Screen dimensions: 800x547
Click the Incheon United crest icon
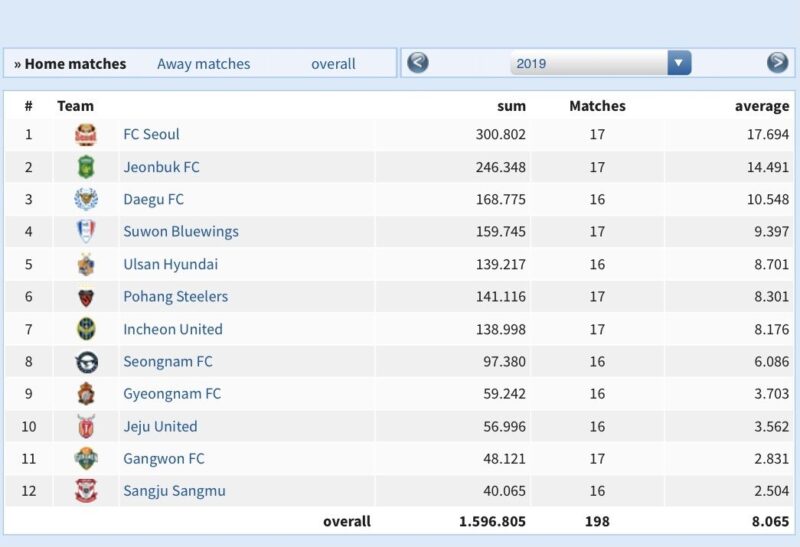click(x=86, y=329)
